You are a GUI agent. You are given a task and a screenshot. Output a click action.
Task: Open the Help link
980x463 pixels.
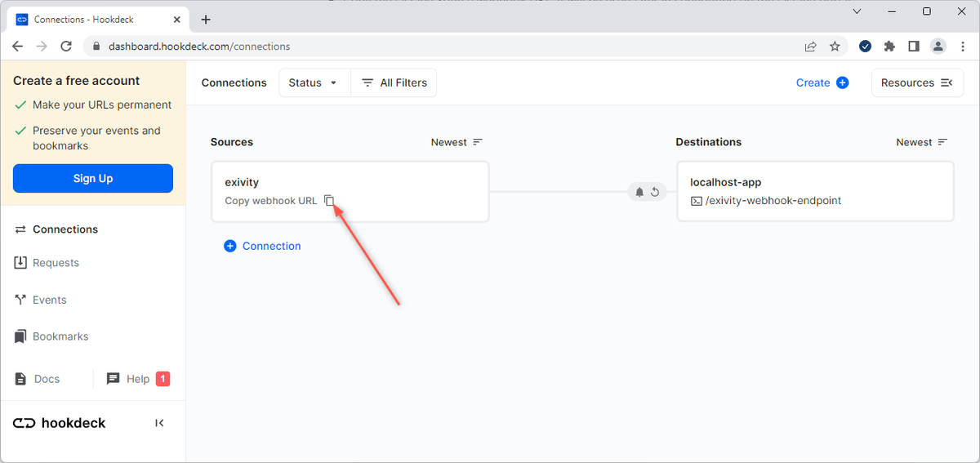(138, 379)
